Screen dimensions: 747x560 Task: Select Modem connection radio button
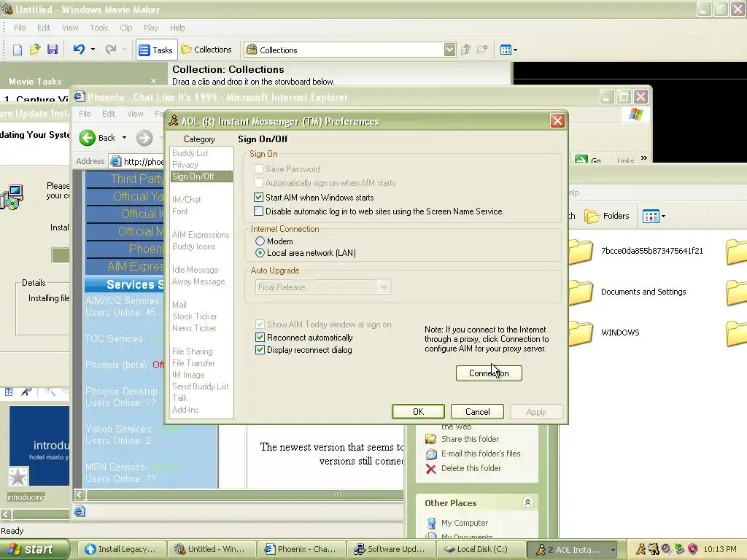coord(260,241)
